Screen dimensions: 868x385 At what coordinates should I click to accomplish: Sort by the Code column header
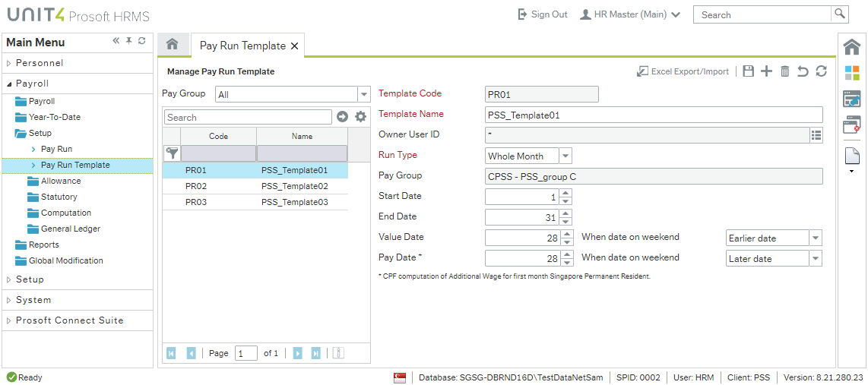pos(219,136)
